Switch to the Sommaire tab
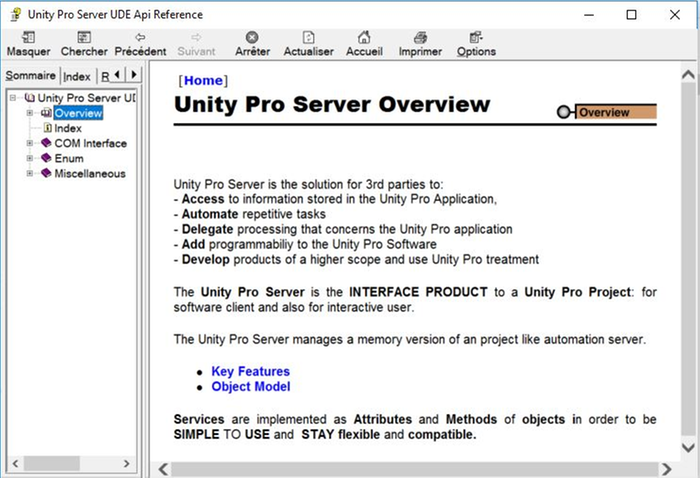The height and width of the screenshot is (478, 700). pyautogui.click(x=30, y=75)
